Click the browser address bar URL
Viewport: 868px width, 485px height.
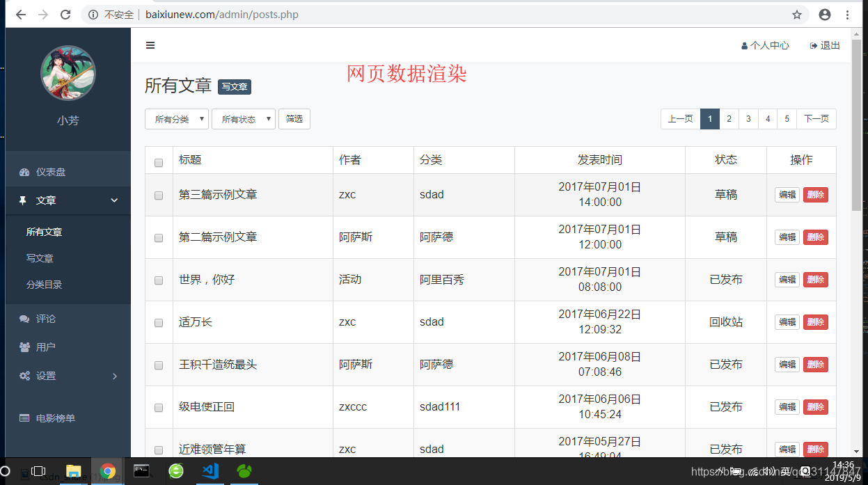[x=222, y=15]
